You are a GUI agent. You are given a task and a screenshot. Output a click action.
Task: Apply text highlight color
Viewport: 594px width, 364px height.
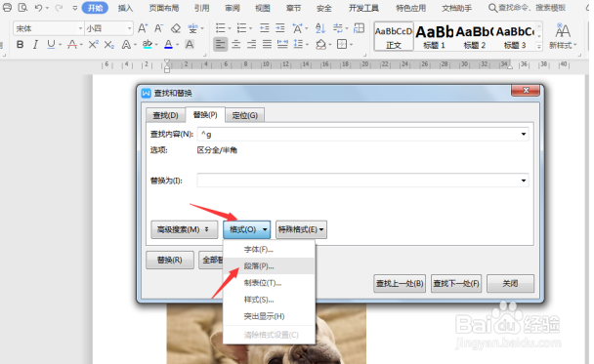pyautogui.click(x=147, y=45)
